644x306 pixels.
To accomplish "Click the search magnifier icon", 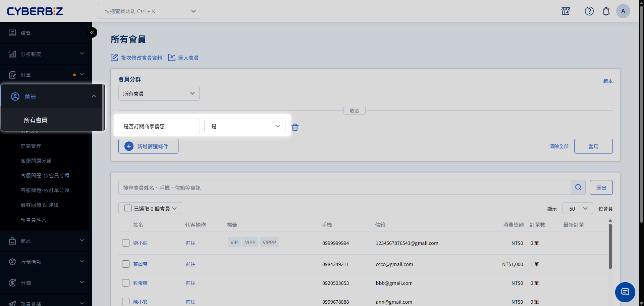I will [578, 187].
